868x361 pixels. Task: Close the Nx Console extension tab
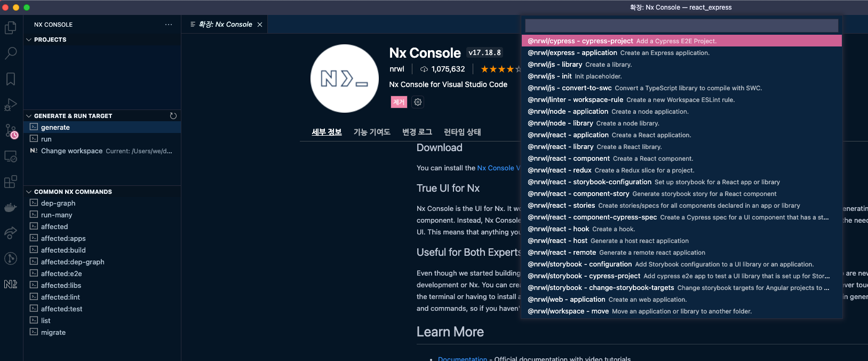click(x=260, y=25)
